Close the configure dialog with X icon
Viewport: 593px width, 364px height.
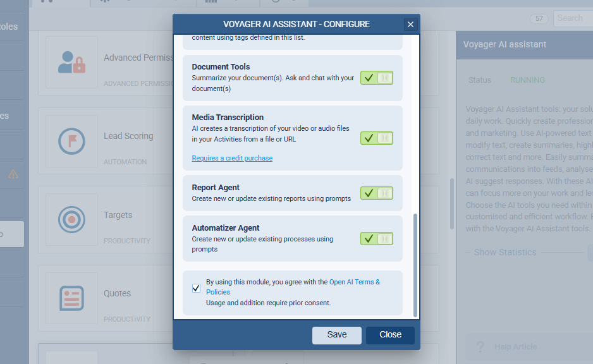pyautogui.click(x=410, y=25)
